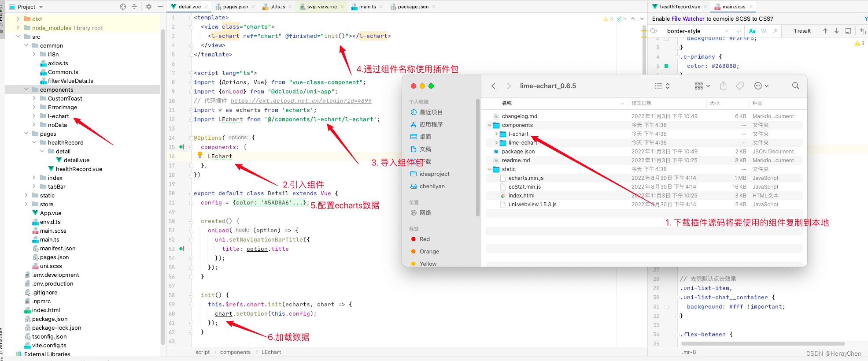Viewport: 868px width, 361px height.
Task: Go back in Finder window
Action: pos(493,86)
